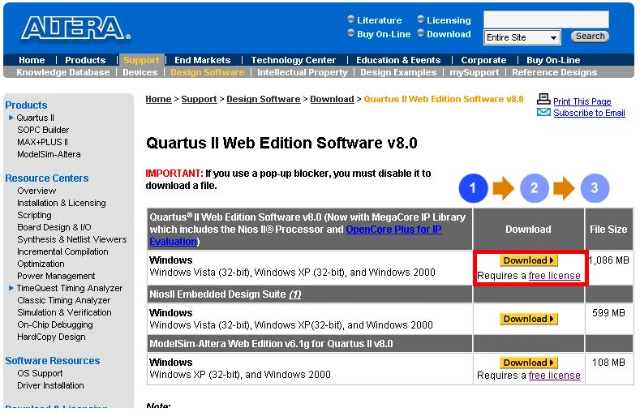Click the NiosII footnote (1) link
The image size is (640, 415).
point(295,294)
